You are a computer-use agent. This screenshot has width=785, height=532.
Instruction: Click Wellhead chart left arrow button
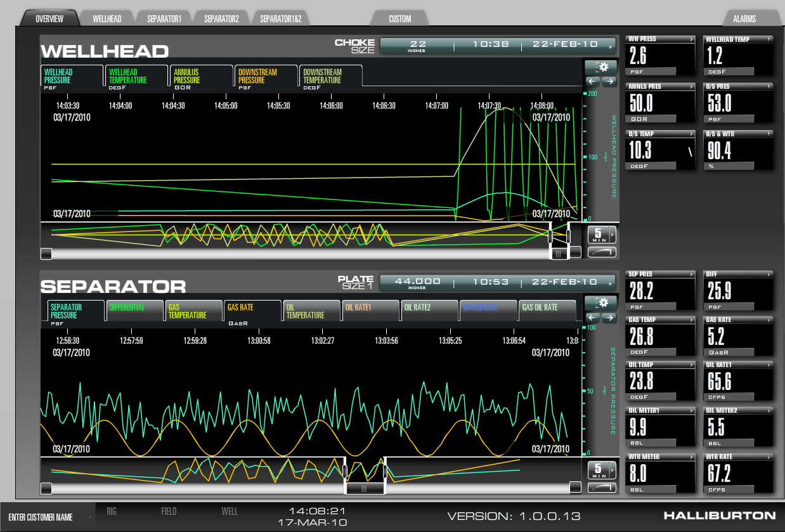(592, 81)
